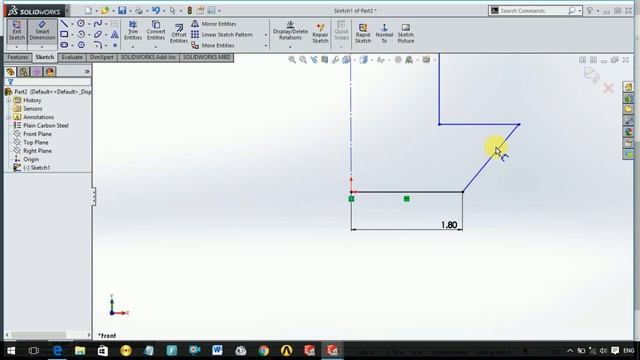Screen dimensions: 640x360
Task: Click the Print icon
Action: tap(139, 11)
